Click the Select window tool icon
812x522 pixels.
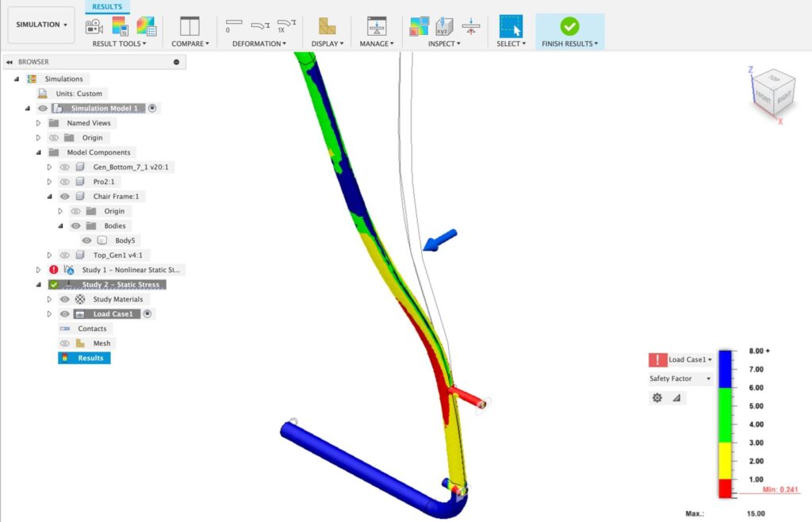tap(509, 25)
